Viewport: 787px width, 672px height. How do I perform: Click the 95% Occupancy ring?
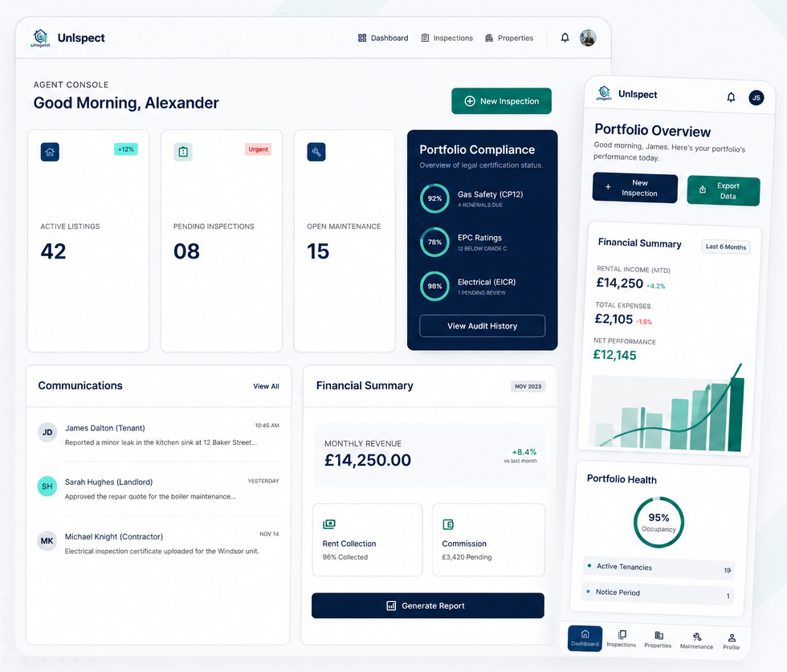coord(659,522)
